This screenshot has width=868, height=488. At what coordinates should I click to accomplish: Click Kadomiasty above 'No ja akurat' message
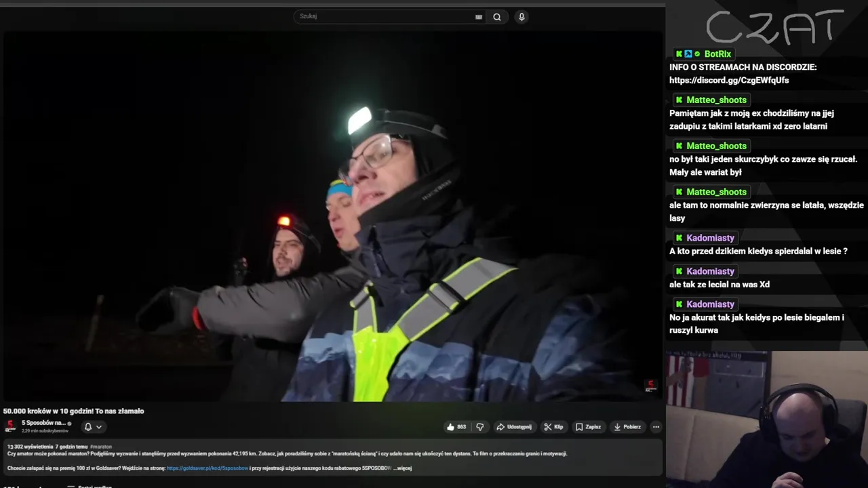click(x=710, y=304)
